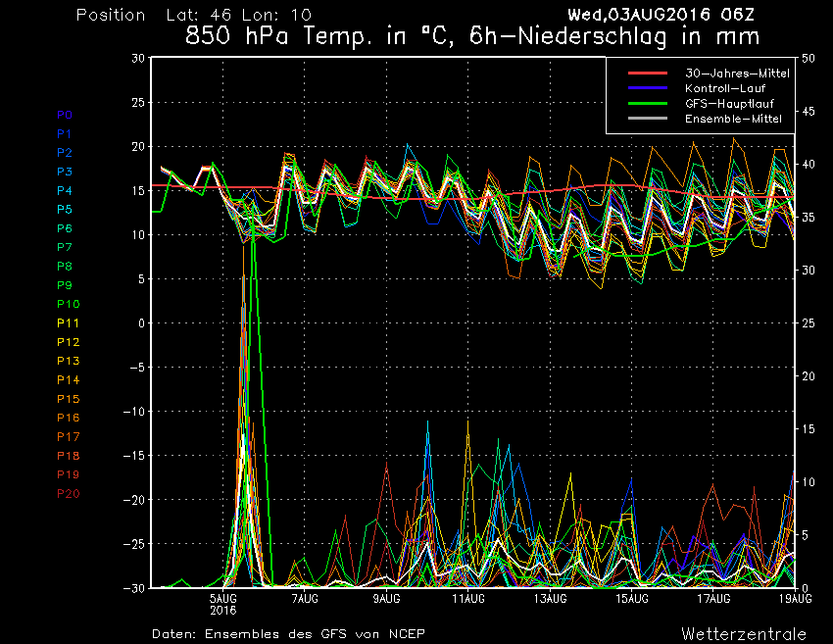Click the 5AUG 2016 axis label
Screen dimensions: 833x644
(x=223, y=604)
